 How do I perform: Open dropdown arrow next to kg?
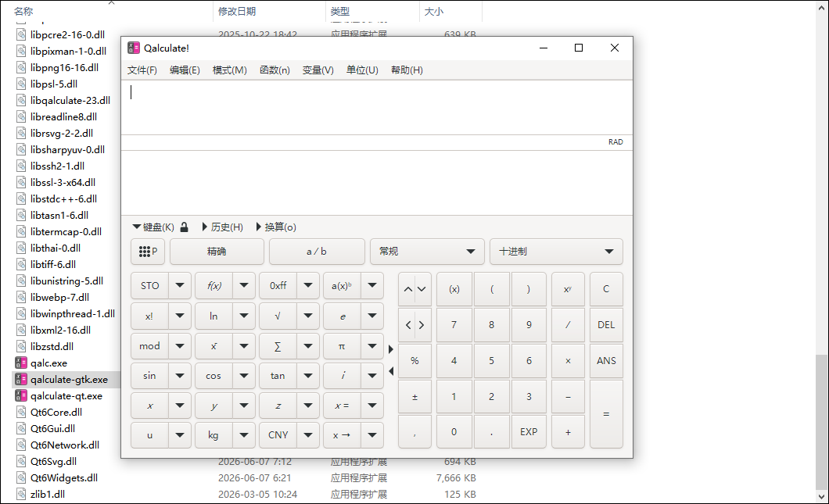[244, 435]
